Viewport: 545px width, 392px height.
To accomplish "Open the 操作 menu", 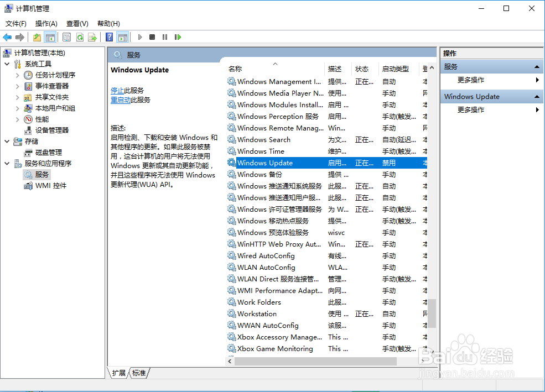I will [x=46, y=24].
